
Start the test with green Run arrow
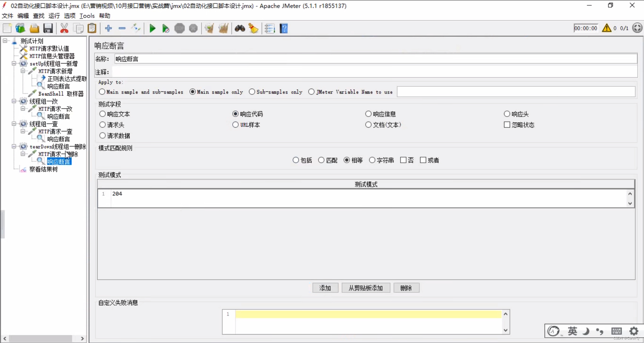153,28
